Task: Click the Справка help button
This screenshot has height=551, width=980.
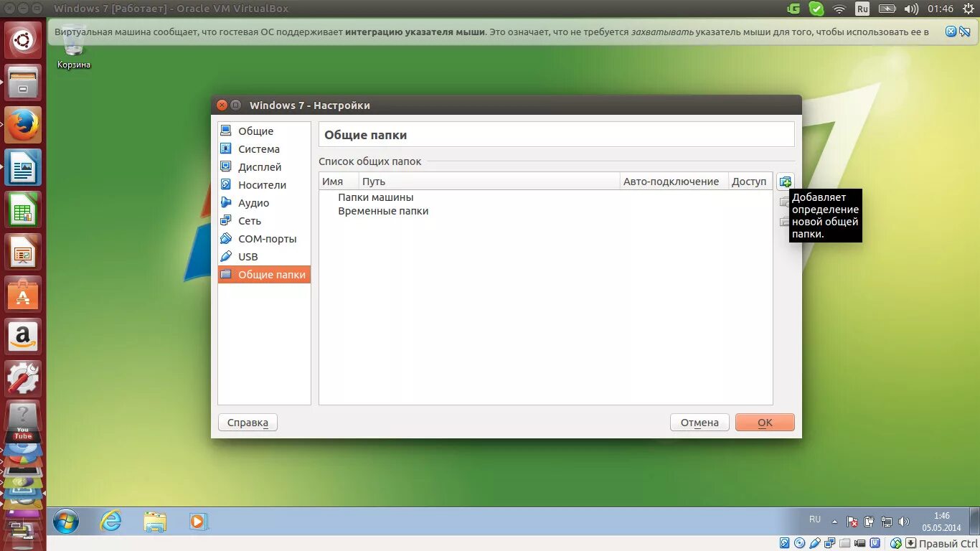Action: (x=248, y=423)
